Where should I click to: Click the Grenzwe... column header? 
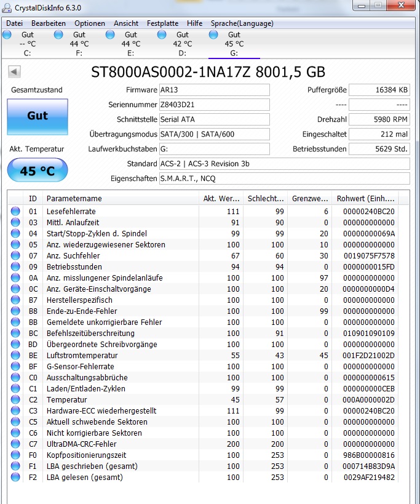[x=310, y=199]
